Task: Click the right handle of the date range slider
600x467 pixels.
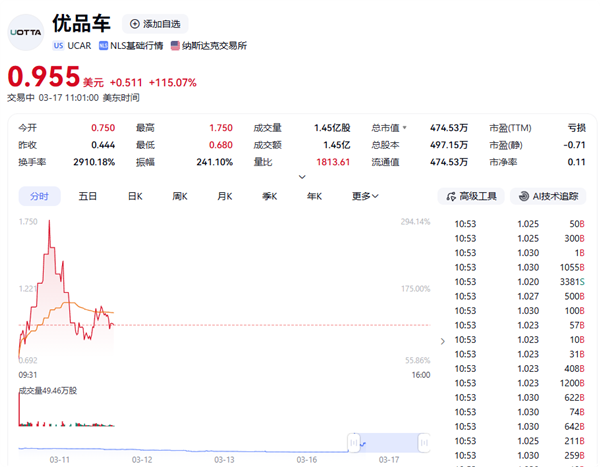Action: 424,441
